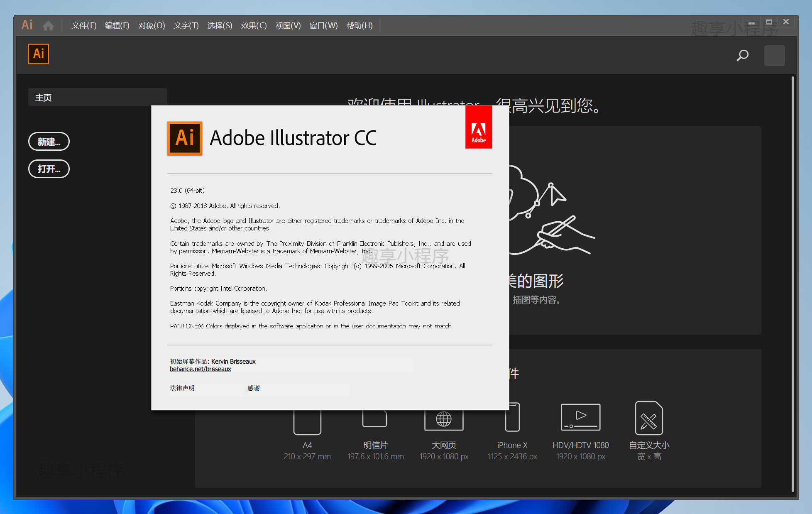Viewport: 812px width, 514px height.
Task: Open the 效果(C) menu
Action: click(x=254, y=26)
